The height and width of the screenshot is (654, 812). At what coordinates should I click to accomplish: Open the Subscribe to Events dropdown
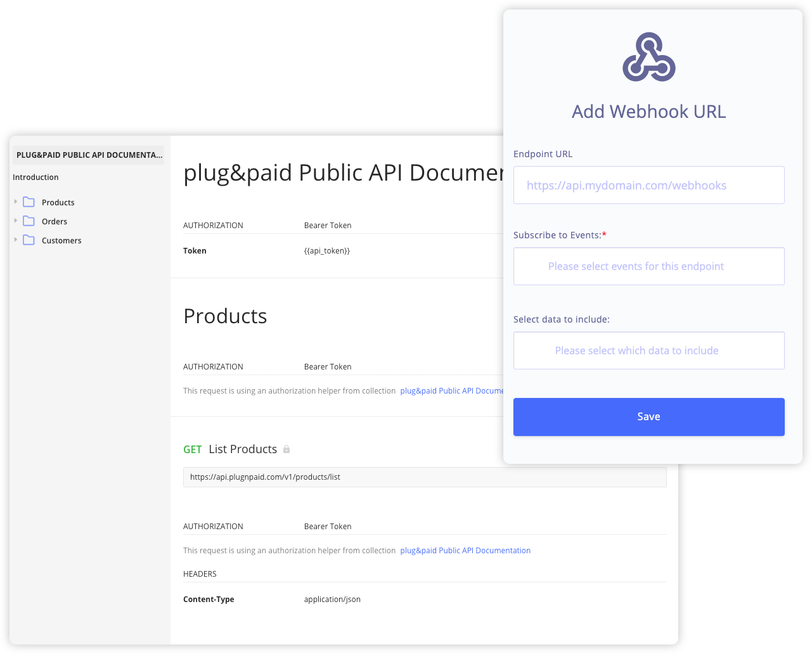coord(648,266)
